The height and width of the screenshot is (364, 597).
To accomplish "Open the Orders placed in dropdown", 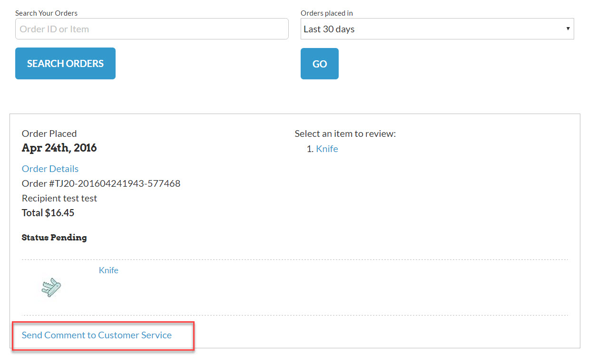I will click(437, 29).
